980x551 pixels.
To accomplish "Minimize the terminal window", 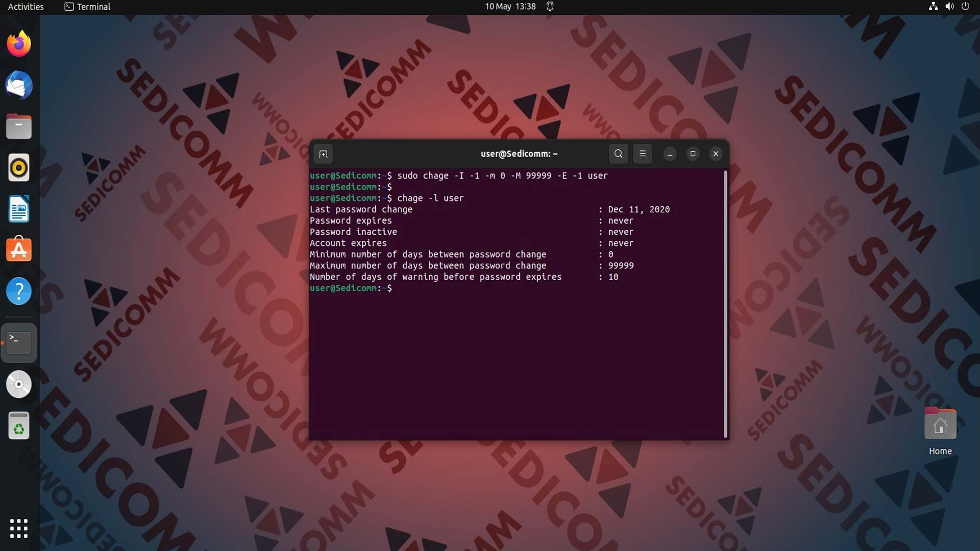I will [670, 154].
